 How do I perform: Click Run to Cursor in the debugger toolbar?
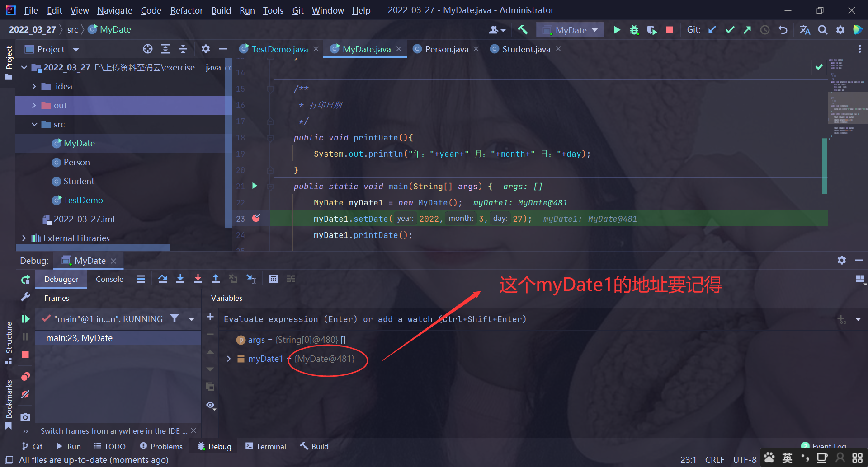pos(251,279)
